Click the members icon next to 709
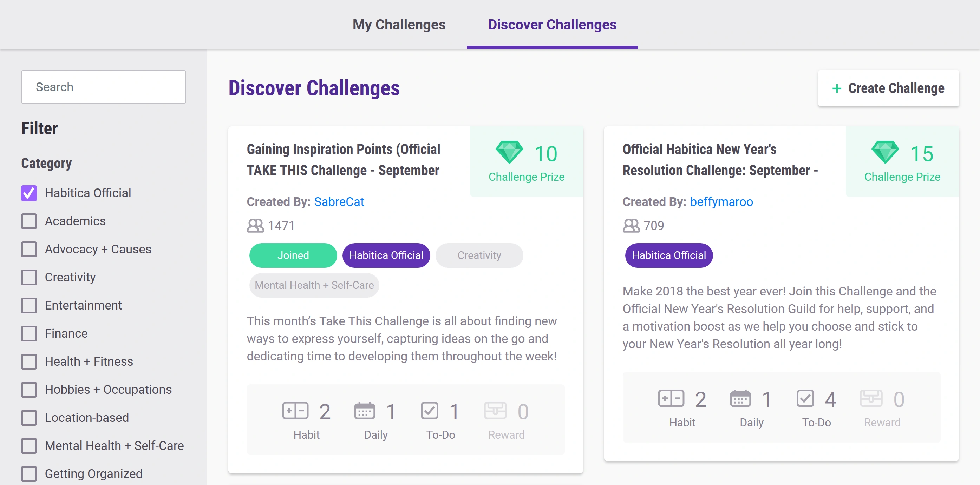980x485 pixels. coord(631,226)
